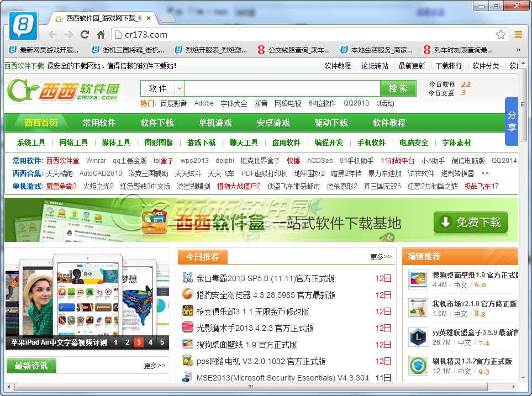Select carousel slide number 1
Viewport: 532px width, 396px height.
click(115, 342)
